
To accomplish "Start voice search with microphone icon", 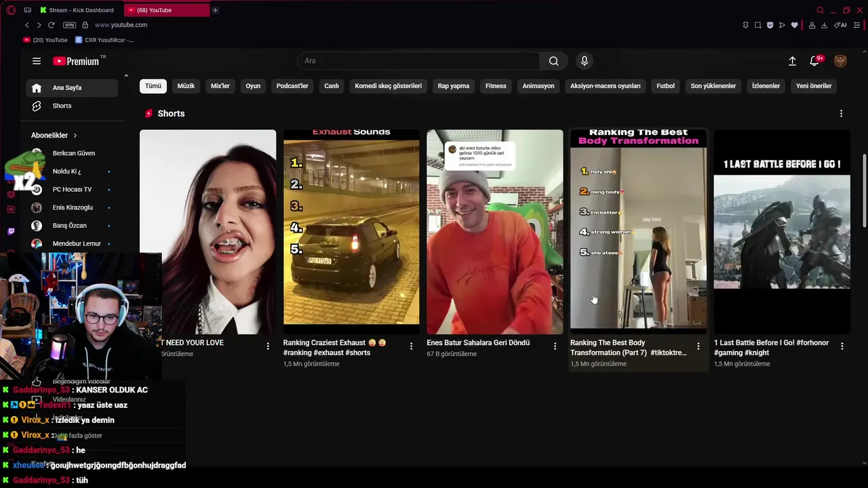I will [x=585, y=61].
